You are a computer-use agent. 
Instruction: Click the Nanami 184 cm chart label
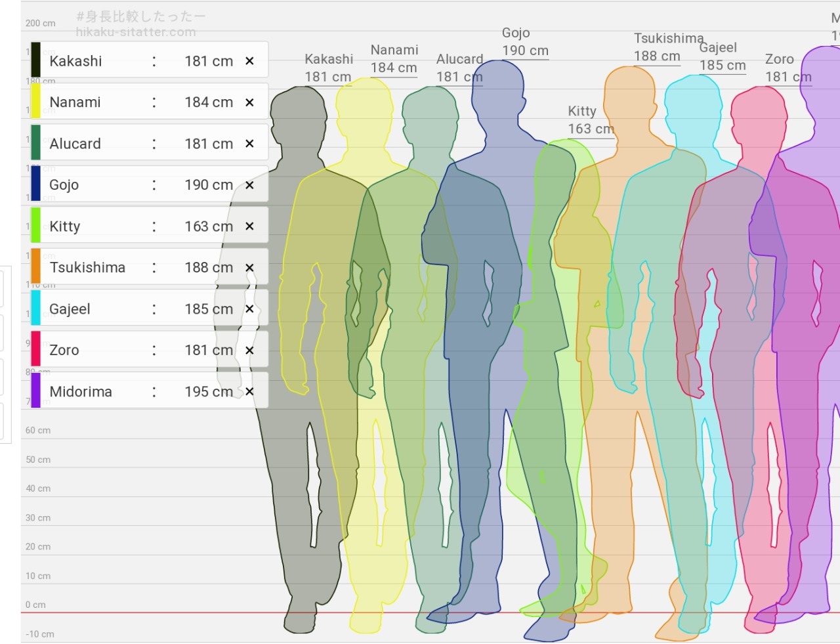click(394, 58)
